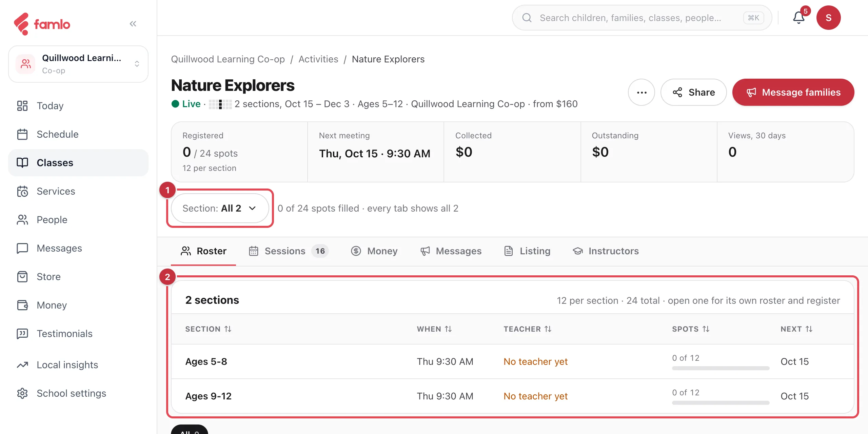Focus the search children, families field
The width and height of the screenshot is (868, 434).
(x=642, y=18)
